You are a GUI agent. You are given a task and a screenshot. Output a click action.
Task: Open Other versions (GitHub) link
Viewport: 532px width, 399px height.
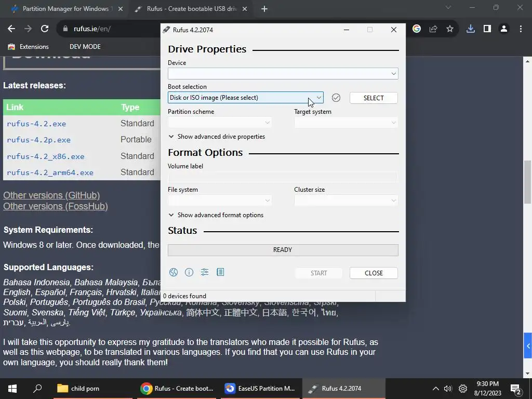[51, 195]
